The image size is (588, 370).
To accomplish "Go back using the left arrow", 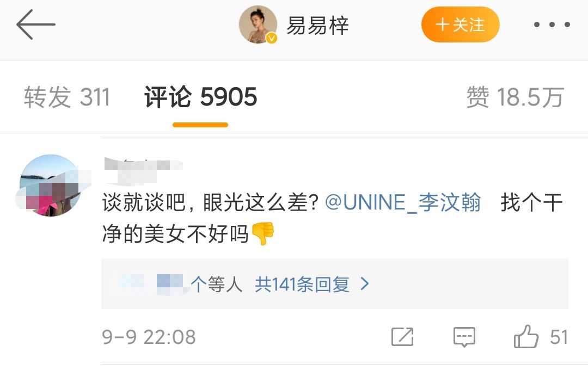I will click(36, 25).
